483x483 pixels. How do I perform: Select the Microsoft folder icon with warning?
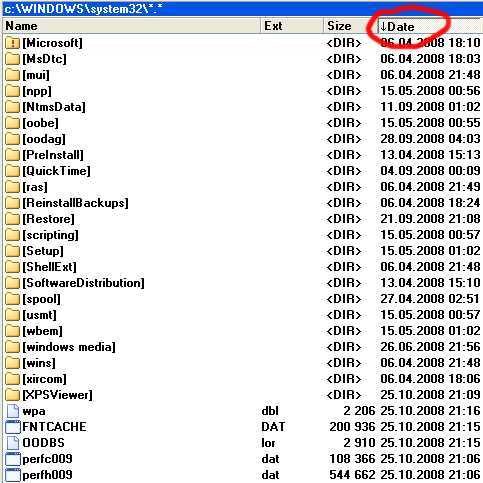click(x=13, y=43)
